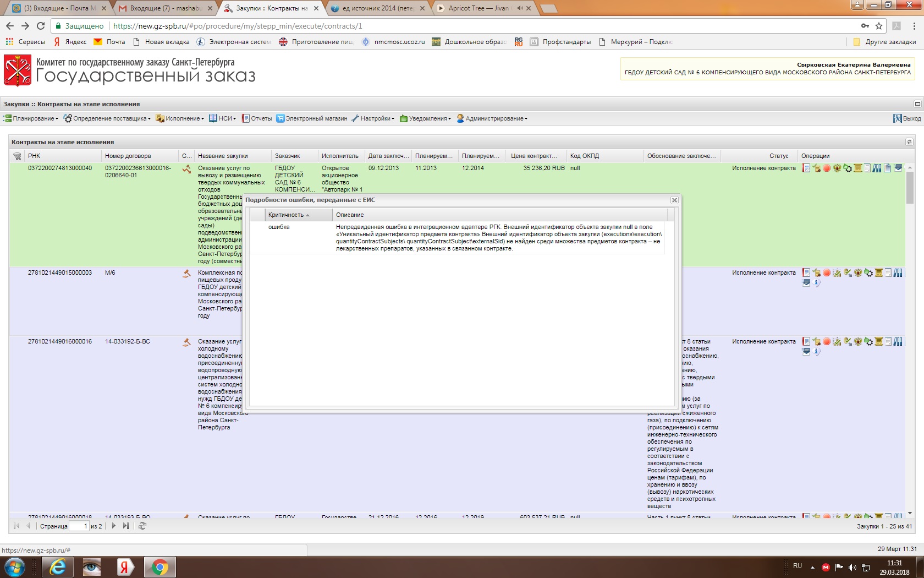Viewport: 924px width, 578px height.
Task: Go to last page of contracts
Action: click(126, 526)
